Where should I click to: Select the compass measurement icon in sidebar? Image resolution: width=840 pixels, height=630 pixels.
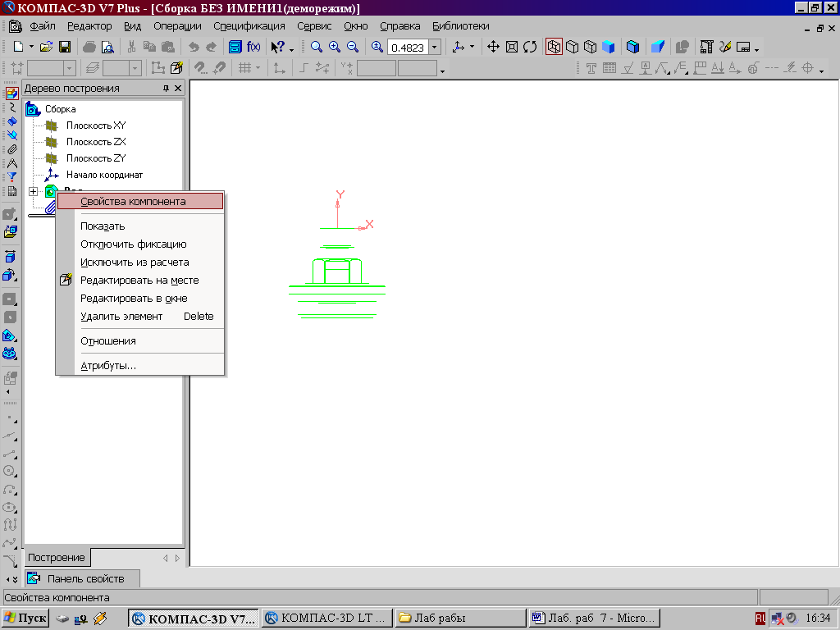[x=11, y=163]
